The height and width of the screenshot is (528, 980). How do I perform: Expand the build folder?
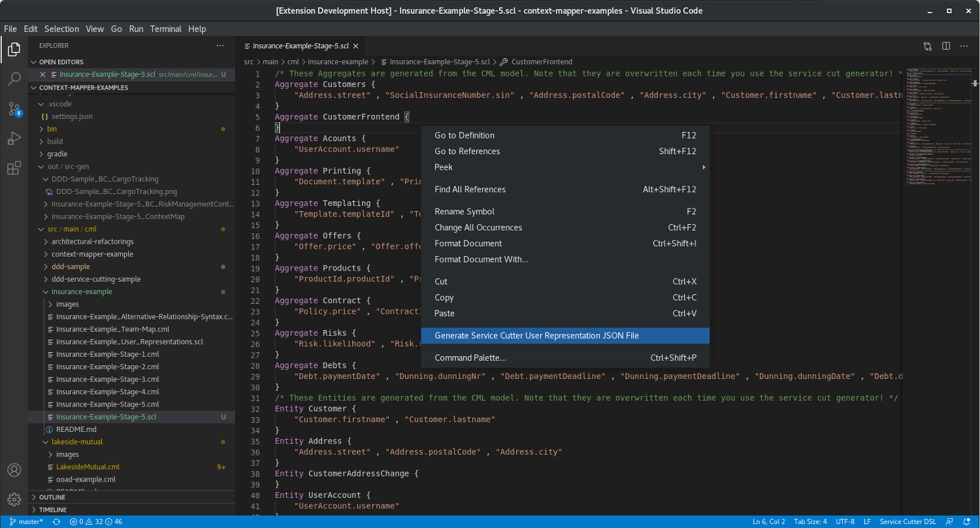[55, 141]
